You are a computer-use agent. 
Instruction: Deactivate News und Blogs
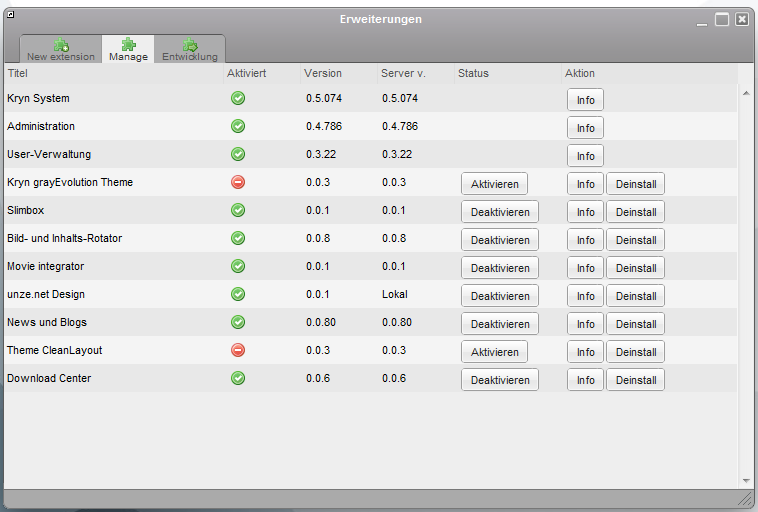(x=500, y=324)
